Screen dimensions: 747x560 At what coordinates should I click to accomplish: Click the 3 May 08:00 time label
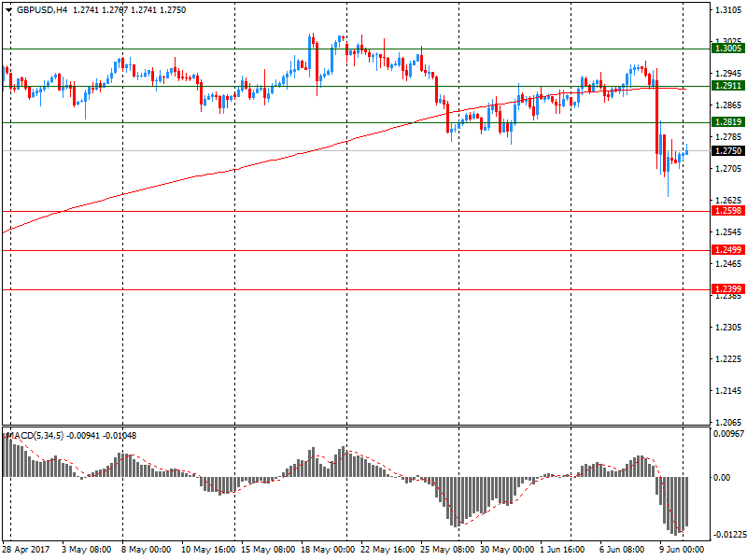[x=87, y=550]
